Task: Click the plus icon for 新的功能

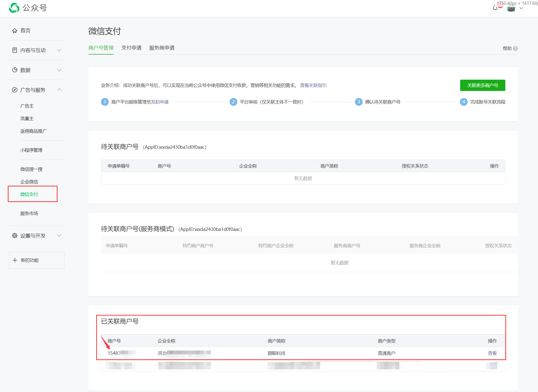Action: click(15, 260)
